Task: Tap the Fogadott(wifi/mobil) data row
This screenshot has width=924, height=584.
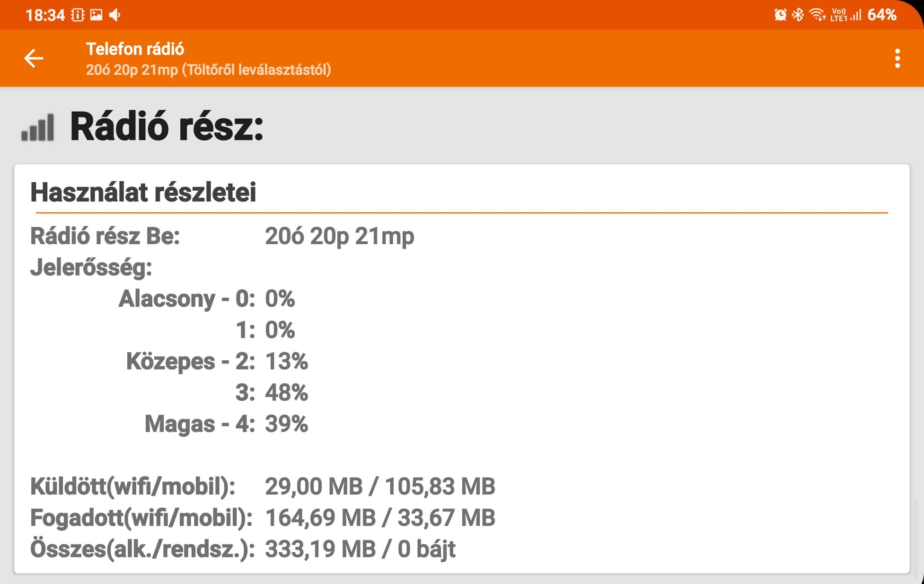Action: click(x=263, y=518)
